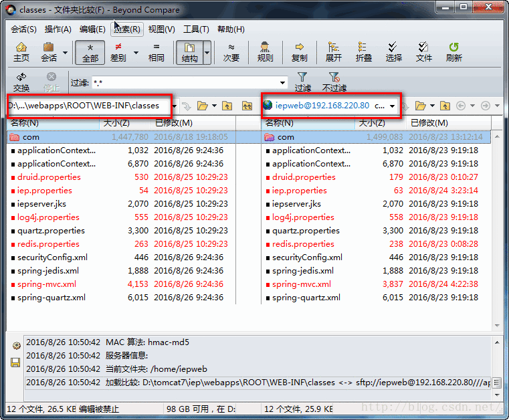Sort left pane by Size (大小) column
This screenshot has height=420, width=509.
125,123
